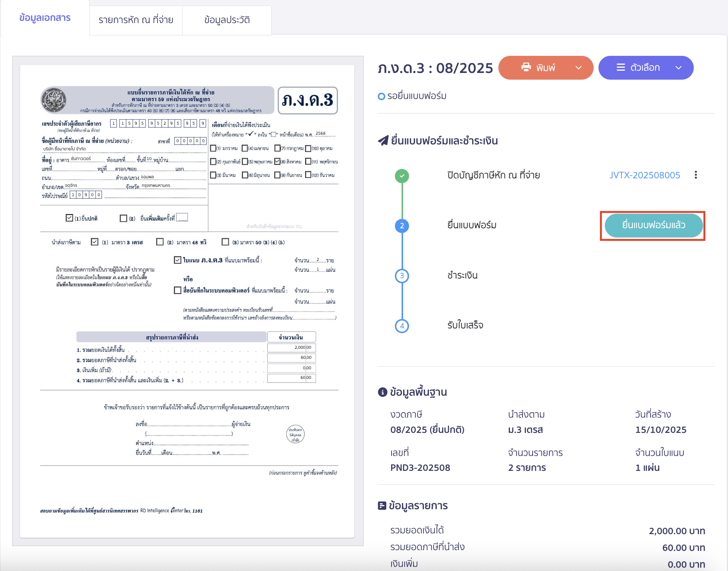Toggle the รอยื่นแบบฟอร์ม status radio indicator
Screen dimensions: 728x571
381,96
